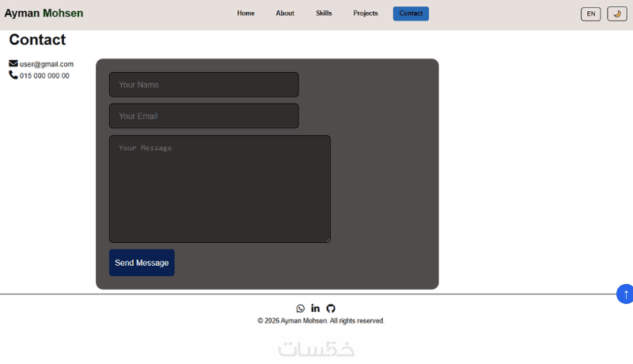Open the Skills nav item

click(x=324, y=13)
